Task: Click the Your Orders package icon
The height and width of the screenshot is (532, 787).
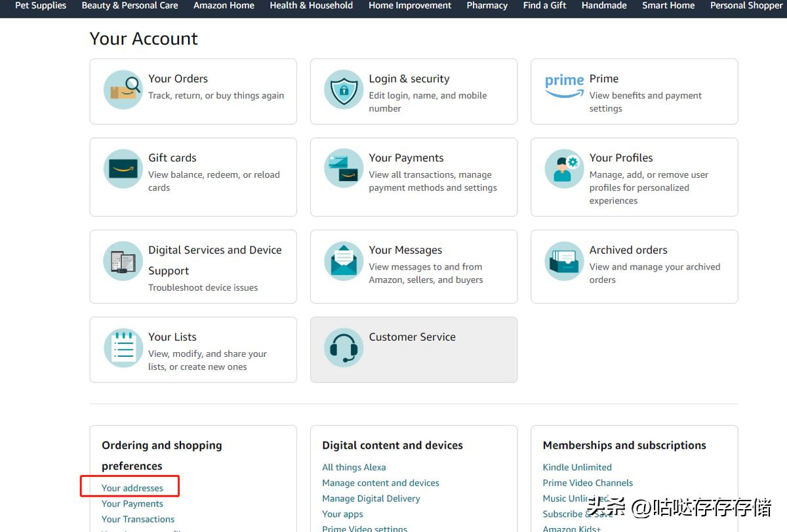Action: pos(123,90)
